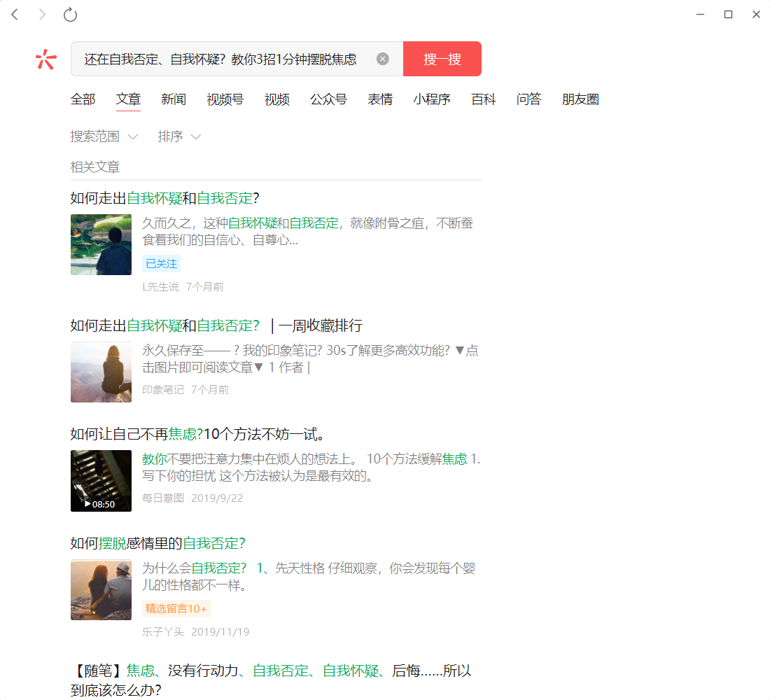Click the 印象笔记 account name
This screenshot has height=700, width=770.
pyautogui.click(x=163, y=390)
